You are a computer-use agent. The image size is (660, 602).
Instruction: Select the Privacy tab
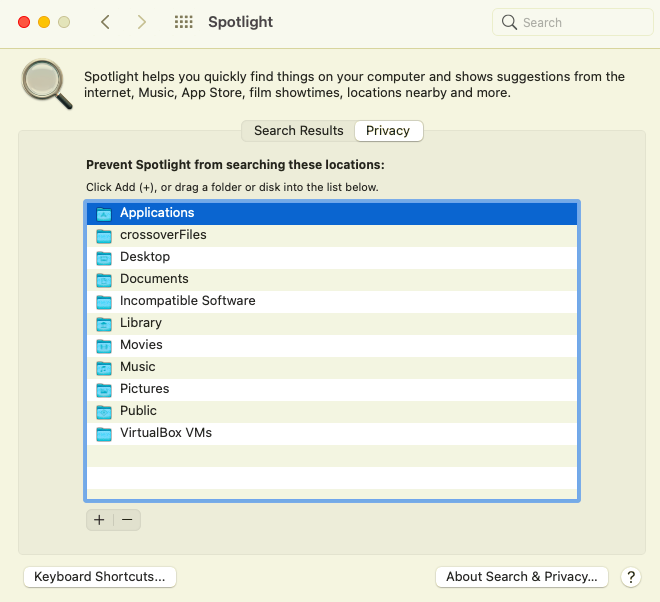(388, 131)
